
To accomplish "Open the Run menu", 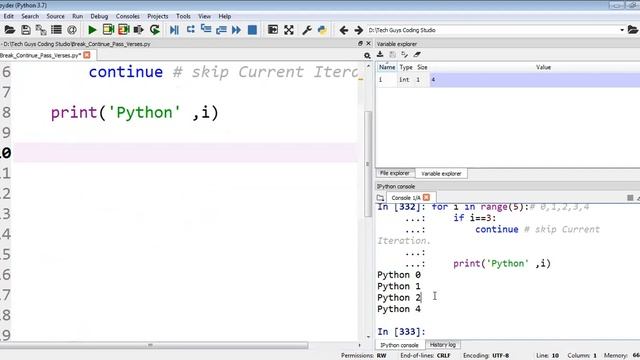I will point(78,16).
